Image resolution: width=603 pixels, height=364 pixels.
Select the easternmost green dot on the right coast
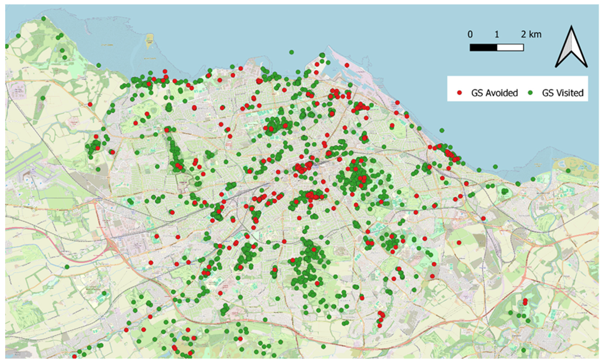568,170
